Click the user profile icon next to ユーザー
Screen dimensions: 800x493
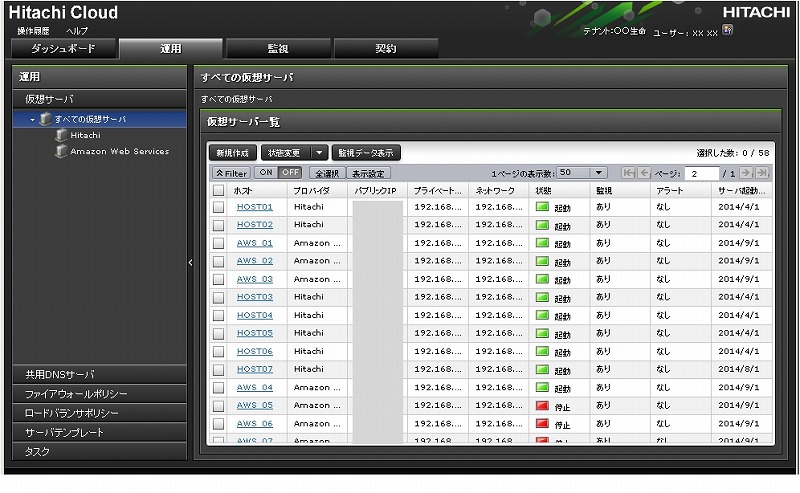728,30
